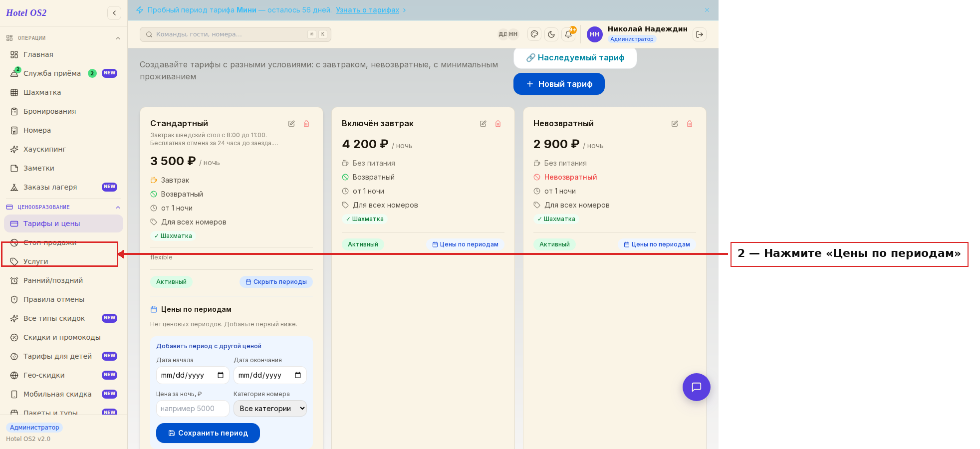
Task: Click the Шахматка tag on Невозвратный card
Action: pos(556,219)
